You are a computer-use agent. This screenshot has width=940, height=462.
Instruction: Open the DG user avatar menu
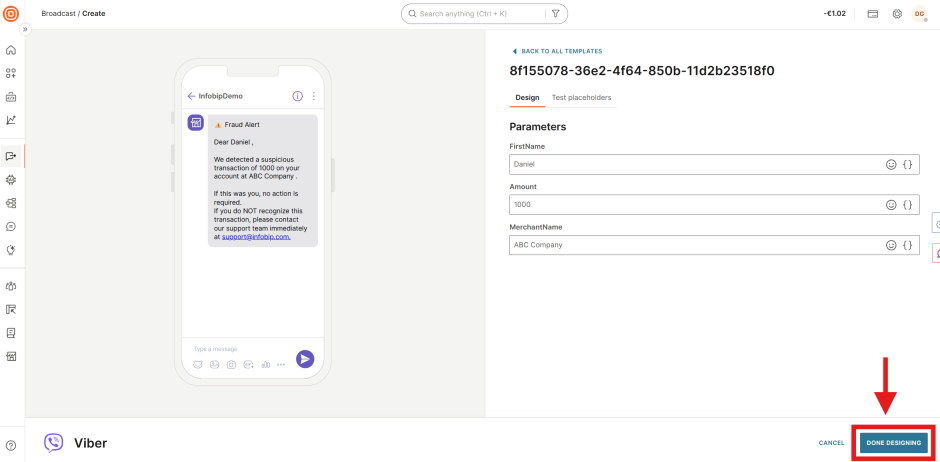click(x=920, y=13)
